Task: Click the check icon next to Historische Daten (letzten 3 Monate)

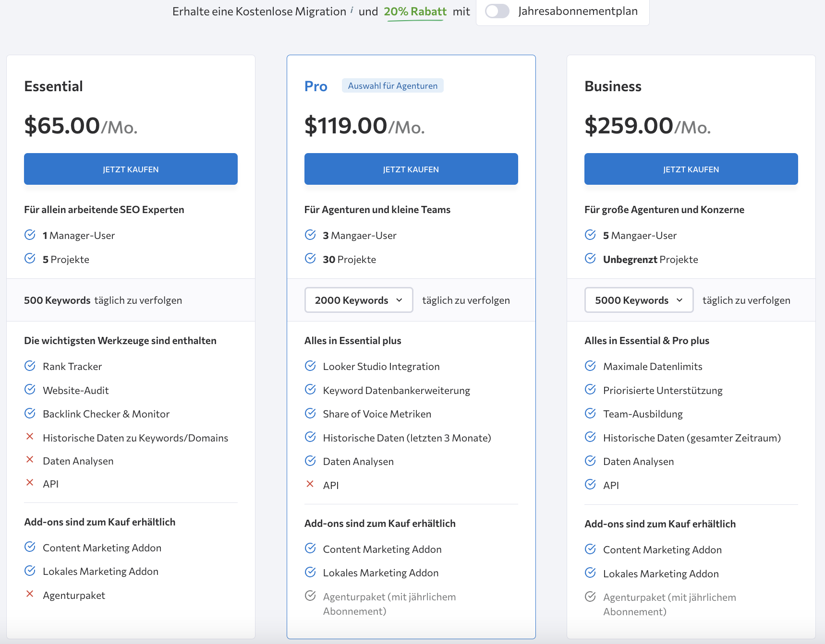Action: pos(310,437)
